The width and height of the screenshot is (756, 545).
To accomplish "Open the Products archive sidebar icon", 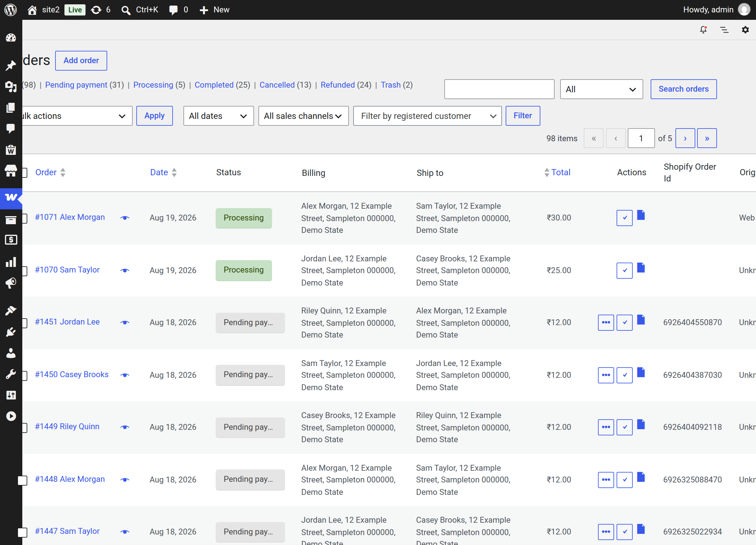I will (x=11, y=220).
